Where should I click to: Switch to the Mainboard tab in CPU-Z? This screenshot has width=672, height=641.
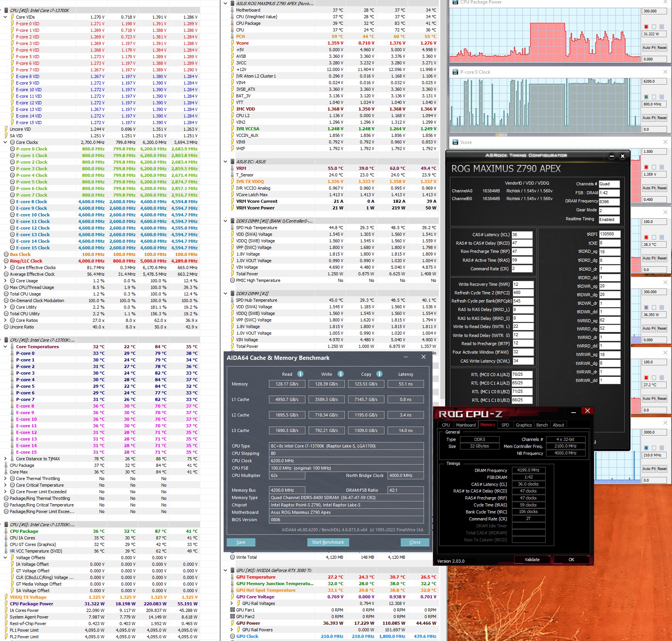466,425
